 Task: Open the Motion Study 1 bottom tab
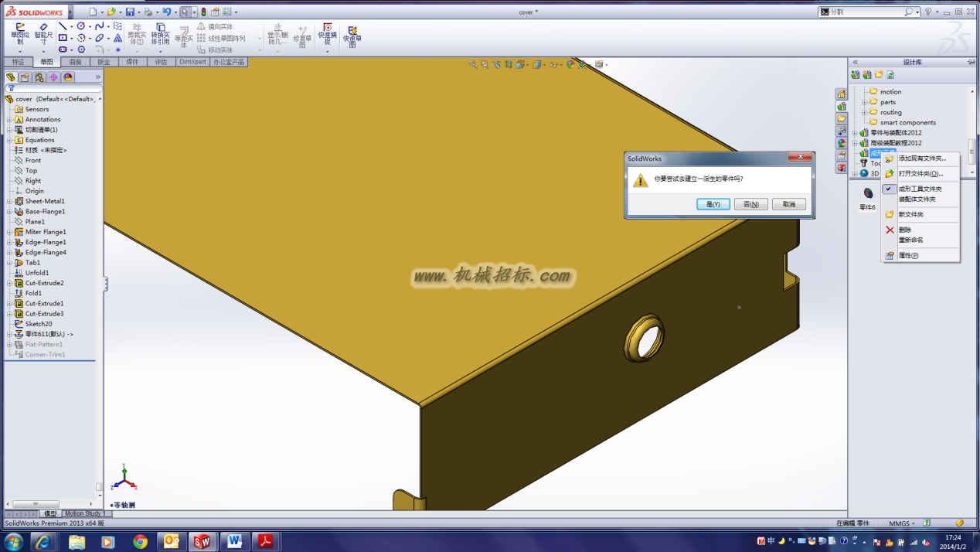[x=85, y=513]
